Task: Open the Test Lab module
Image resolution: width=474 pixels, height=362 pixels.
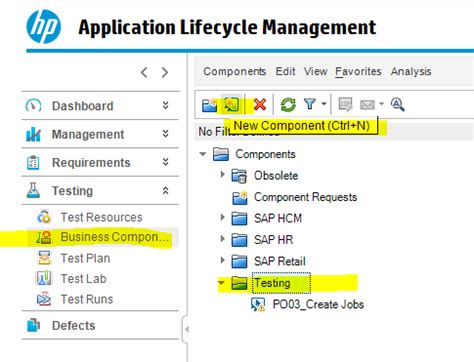Action: (83, 279)
